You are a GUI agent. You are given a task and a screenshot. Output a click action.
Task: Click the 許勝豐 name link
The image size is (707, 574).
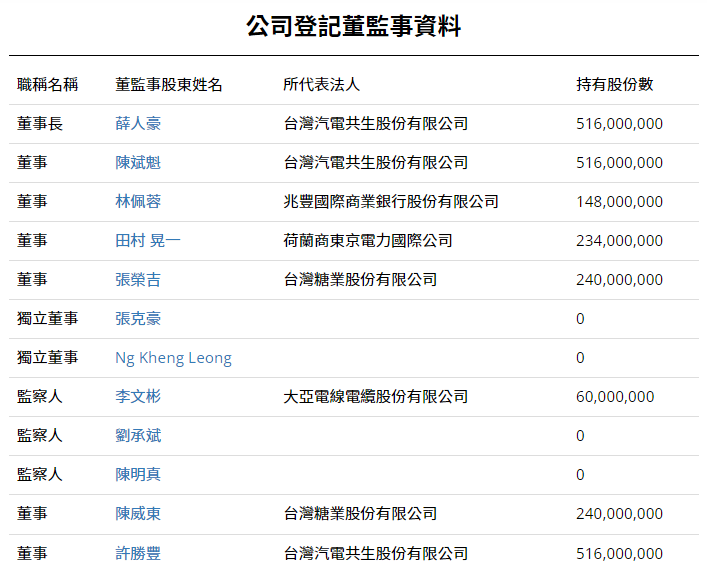[138, 553]
